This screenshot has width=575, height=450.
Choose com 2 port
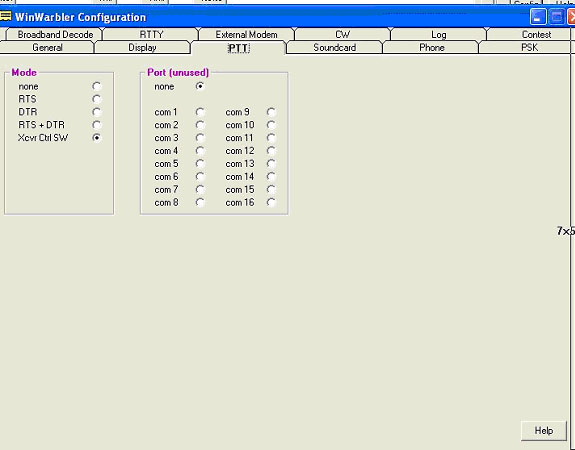tap(200, 125)
